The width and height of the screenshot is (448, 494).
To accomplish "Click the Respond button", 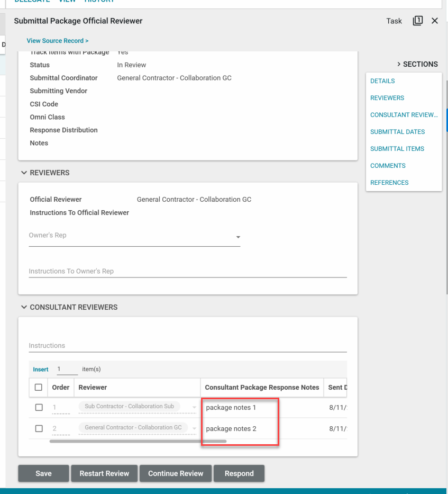I will 239,473.
